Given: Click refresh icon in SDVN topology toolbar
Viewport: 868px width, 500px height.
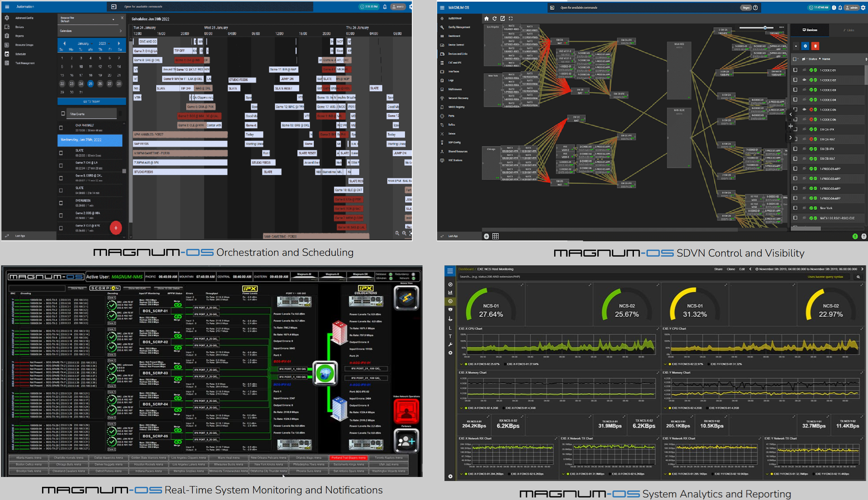Looking at the screenshot, I should click(495, 18).
